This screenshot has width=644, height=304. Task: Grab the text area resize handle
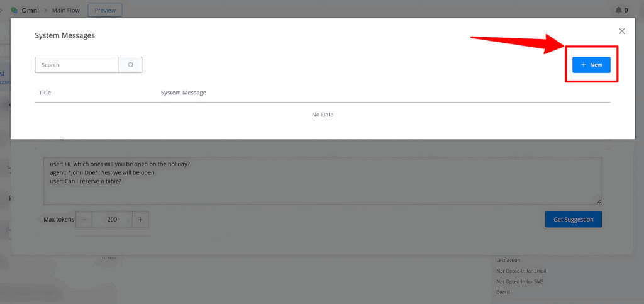pyautogui.click(x=599, y=201)
